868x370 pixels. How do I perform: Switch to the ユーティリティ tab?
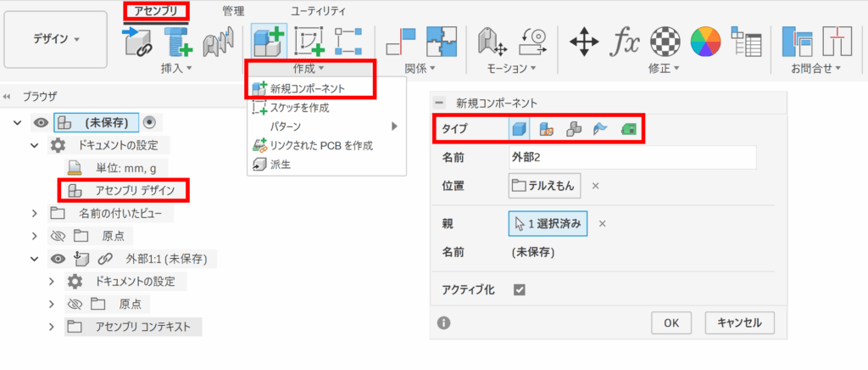[318, 11]
